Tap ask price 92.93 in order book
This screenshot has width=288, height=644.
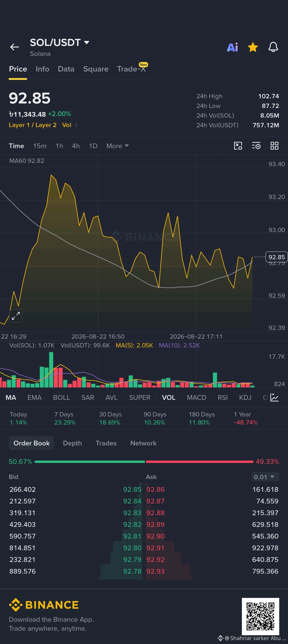pos(155,571)
